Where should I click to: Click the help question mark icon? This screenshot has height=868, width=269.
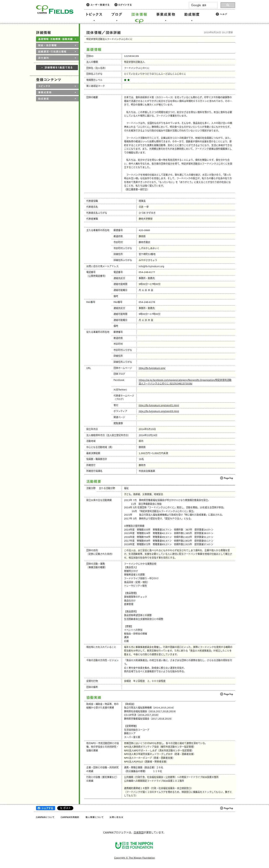point(217,14)
